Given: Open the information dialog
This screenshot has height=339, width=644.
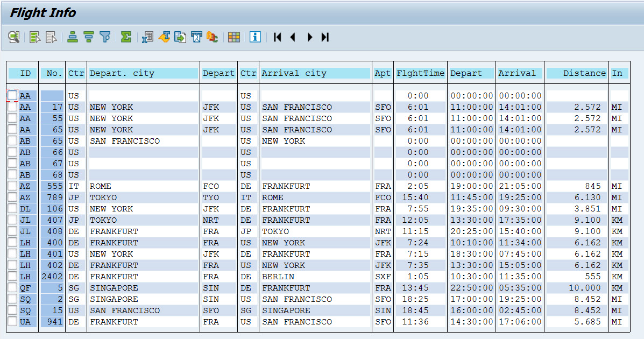Looking at the screenshot, I should click(254, 37).
